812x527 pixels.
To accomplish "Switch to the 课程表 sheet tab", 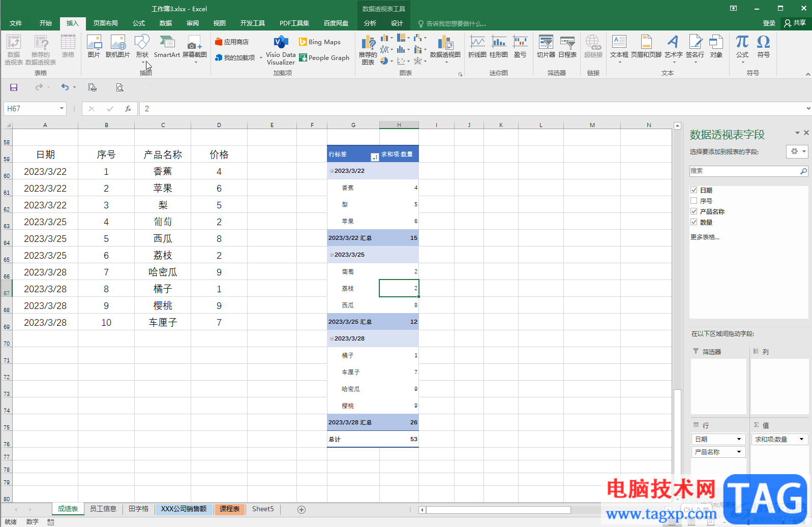I will pos(230,509).
